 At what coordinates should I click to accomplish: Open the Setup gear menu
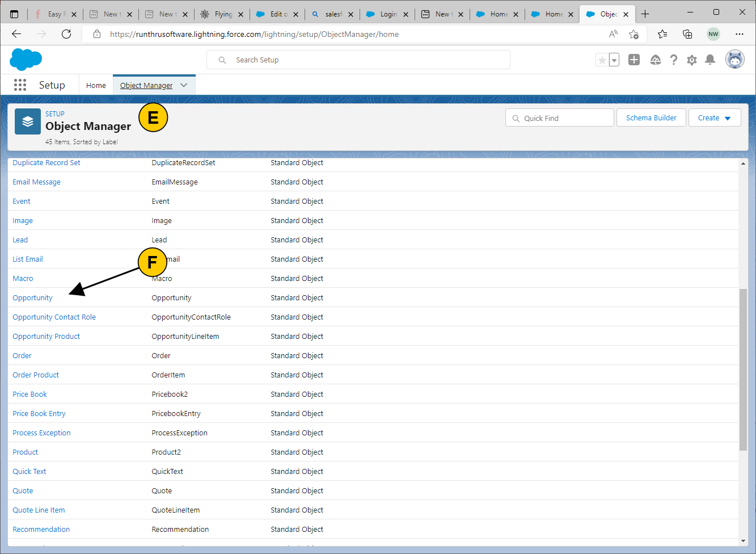coord(691,60)
